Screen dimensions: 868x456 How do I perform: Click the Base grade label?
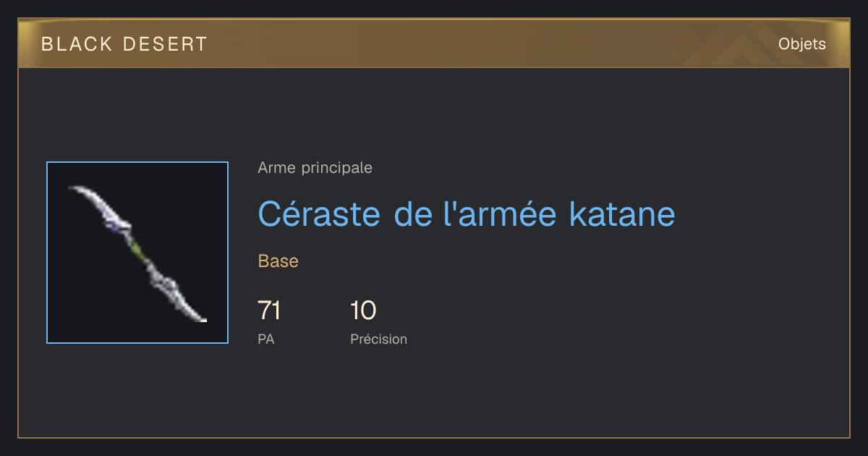(x=278, y=261)
